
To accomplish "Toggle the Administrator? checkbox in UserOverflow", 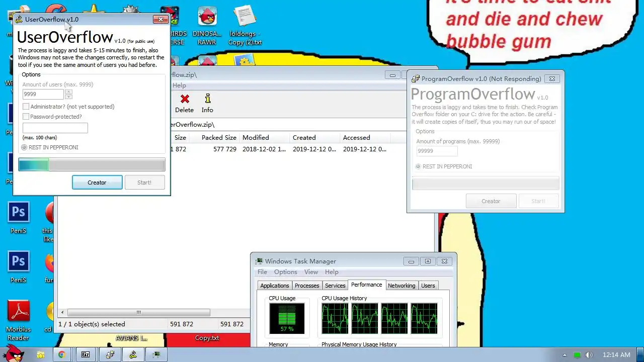I will pos(26,107).
